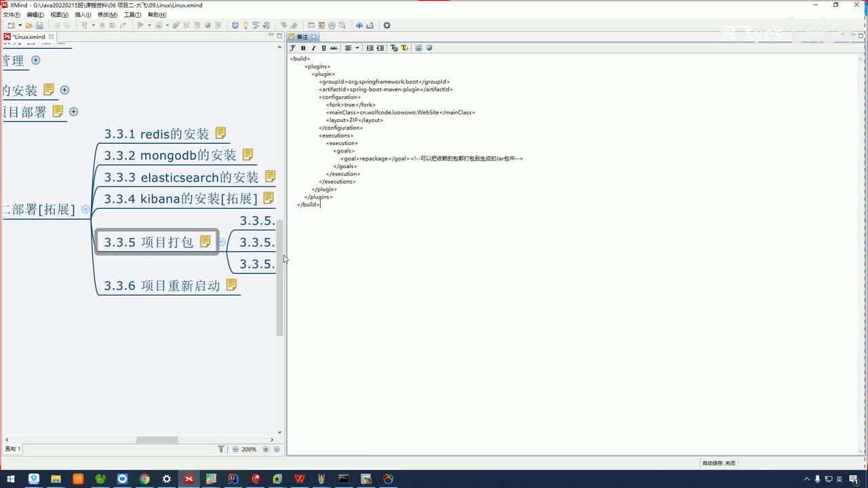Open the note icon on 3.3.2 mongodb的安装
868x488 pixels.
click(x=248, y=155)
